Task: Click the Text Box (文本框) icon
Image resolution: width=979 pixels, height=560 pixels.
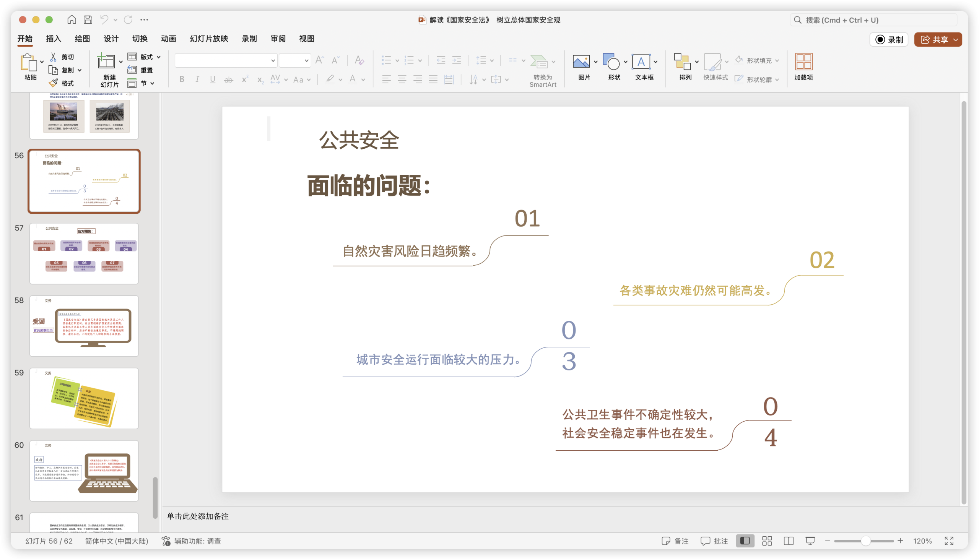Action: (x=641, y=62)
